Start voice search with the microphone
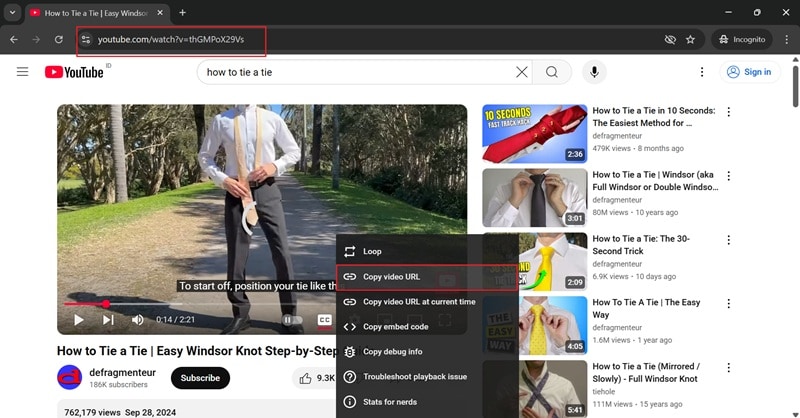Image resolution: width=800 pixels, height=418 pixels. pos(594,72)
